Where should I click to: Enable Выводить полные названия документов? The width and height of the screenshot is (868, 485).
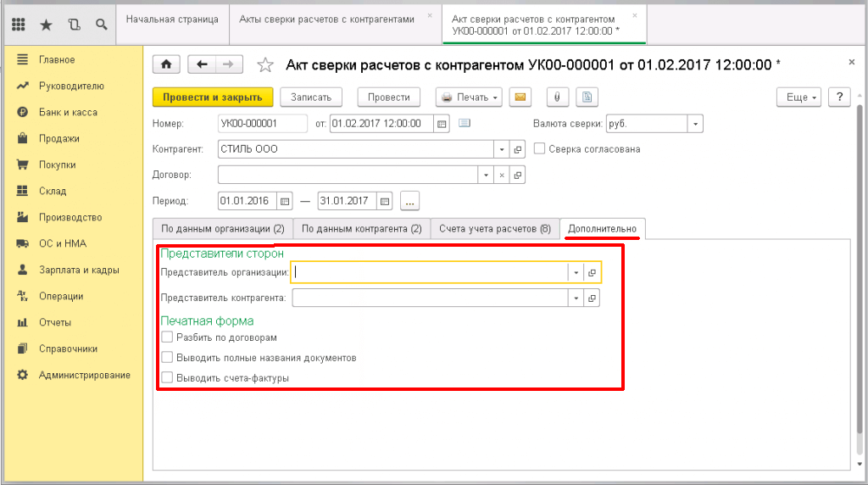[x=167, y=357]
